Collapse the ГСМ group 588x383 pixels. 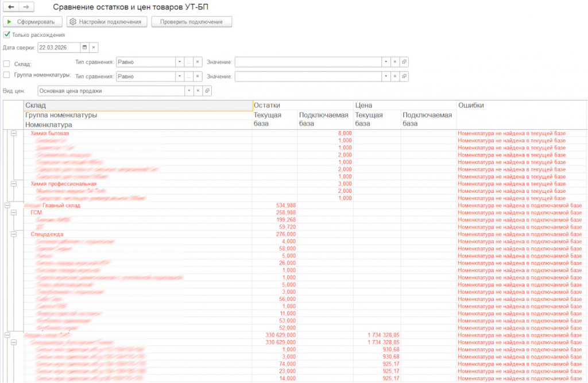pyautogui.click(x=14, y=212)
